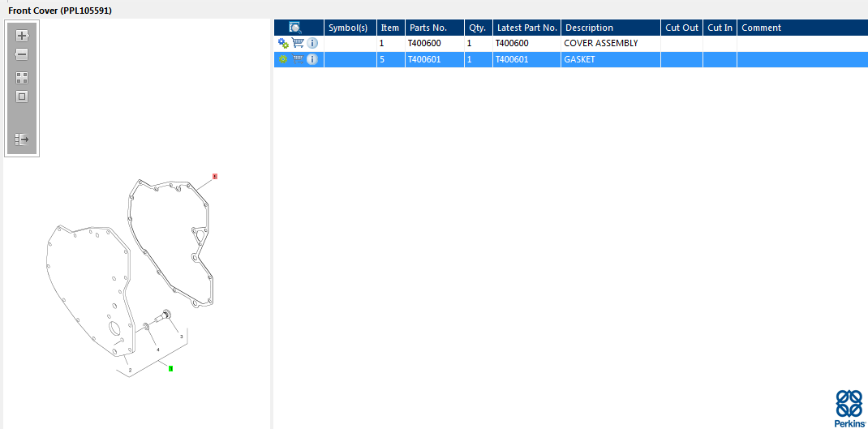Click the Description column header

coord(611,28)
